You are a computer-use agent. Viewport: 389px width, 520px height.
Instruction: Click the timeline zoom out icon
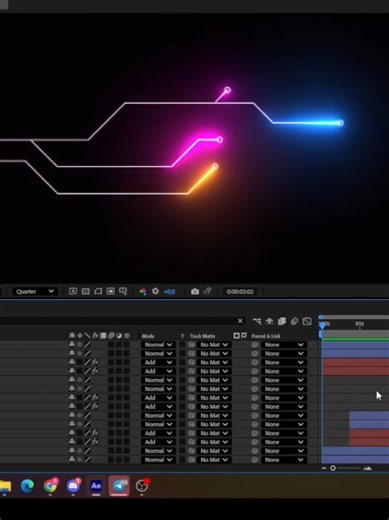click(324, 468)
